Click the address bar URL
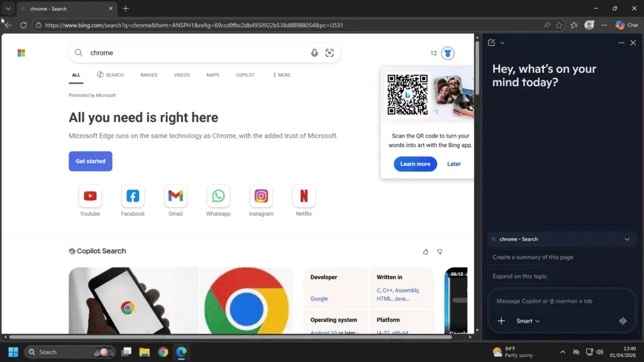This screenshot has height=362, width=644. 194,25
